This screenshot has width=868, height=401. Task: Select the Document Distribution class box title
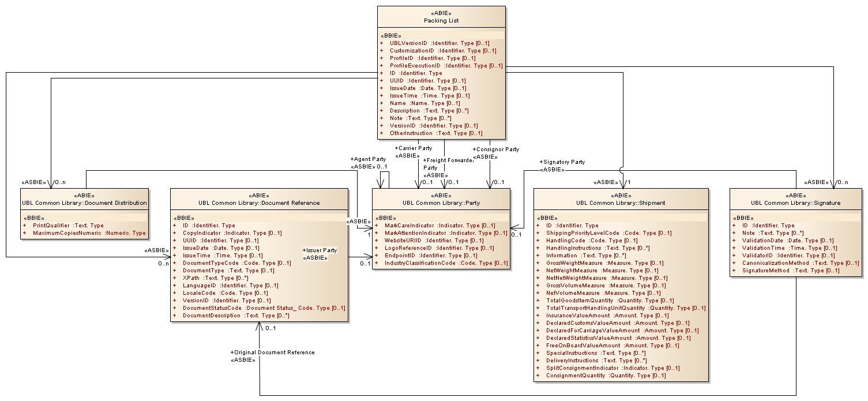click(85, 203)
